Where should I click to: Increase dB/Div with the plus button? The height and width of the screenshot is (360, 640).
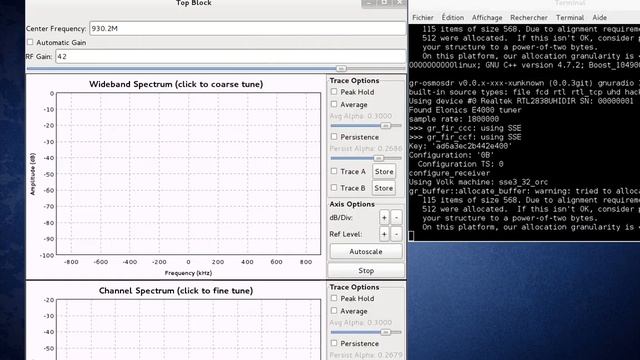pos(384,218)
